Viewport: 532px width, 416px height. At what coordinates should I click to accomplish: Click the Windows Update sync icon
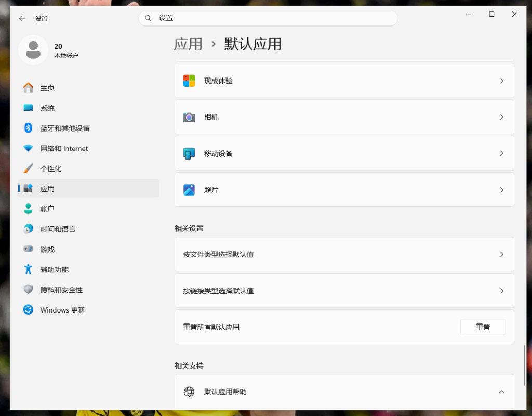pos(28,309)
